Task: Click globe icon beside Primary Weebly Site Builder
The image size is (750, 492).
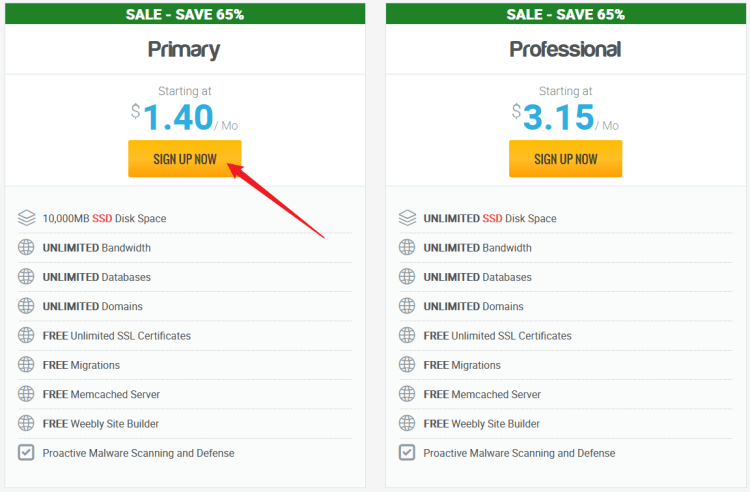Action: tap(26, 423)
